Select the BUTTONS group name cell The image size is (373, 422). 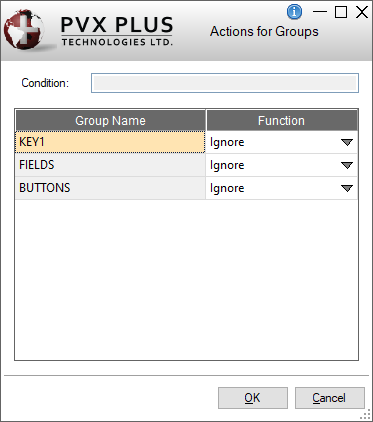coord(110,188)
